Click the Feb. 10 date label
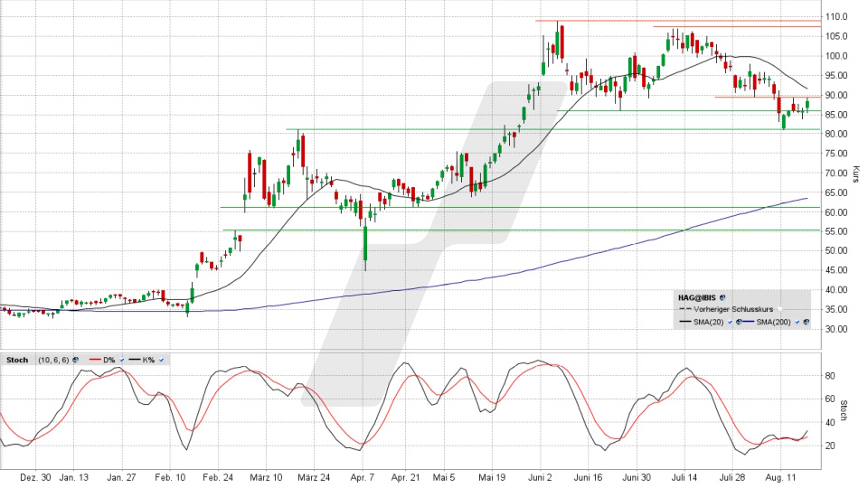This screenshot has height=488, width=868. click(x=170, y=477)
